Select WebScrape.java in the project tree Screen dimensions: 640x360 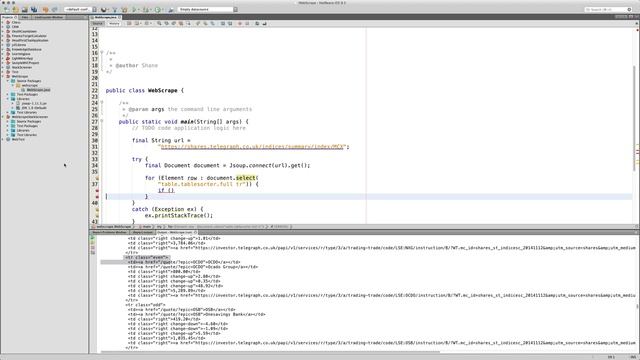point(38,90)
